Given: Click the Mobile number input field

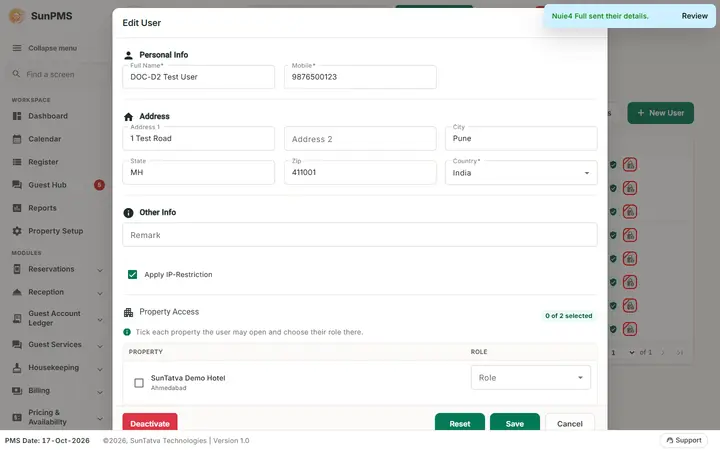Looking at the screenshot, I should coord(360,77).
